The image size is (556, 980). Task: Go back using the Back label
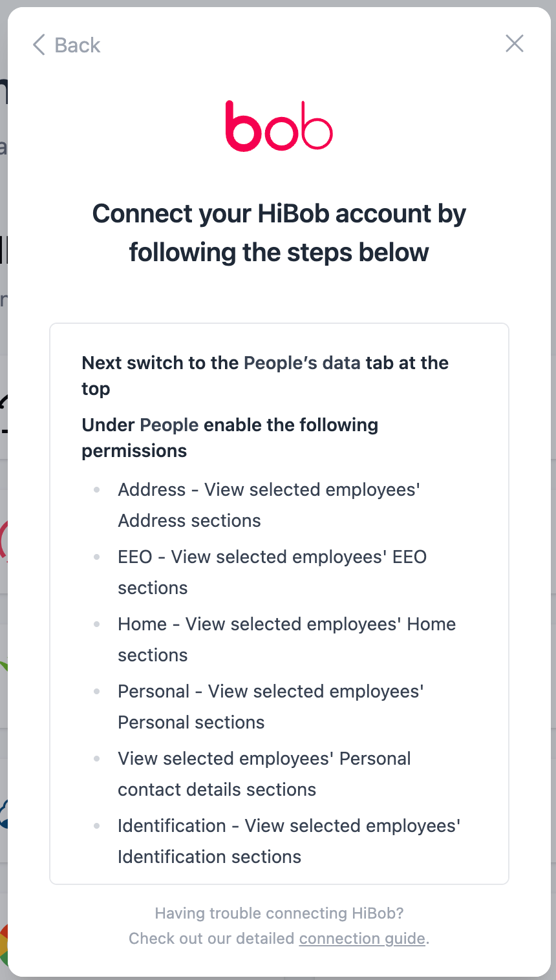coord(78,45)
